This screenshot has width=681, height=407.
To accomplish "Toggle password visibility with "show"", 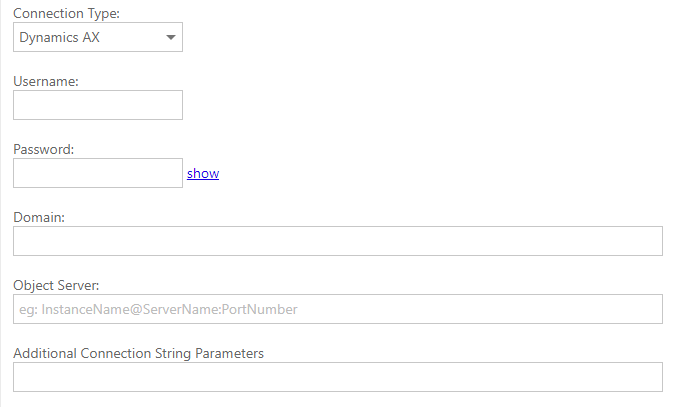I will 203,173.
